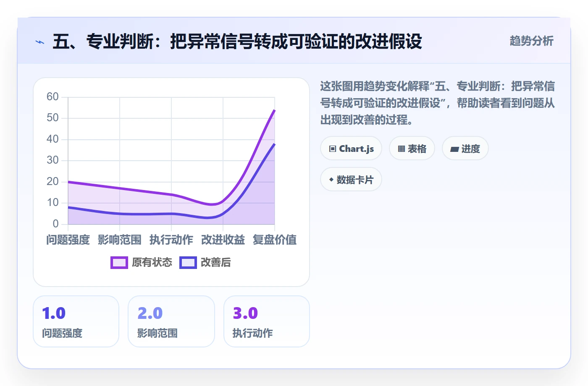Click the diamond icon in the 数据卡片 chip
Viewport: 588px width, 386px height.
331,180
